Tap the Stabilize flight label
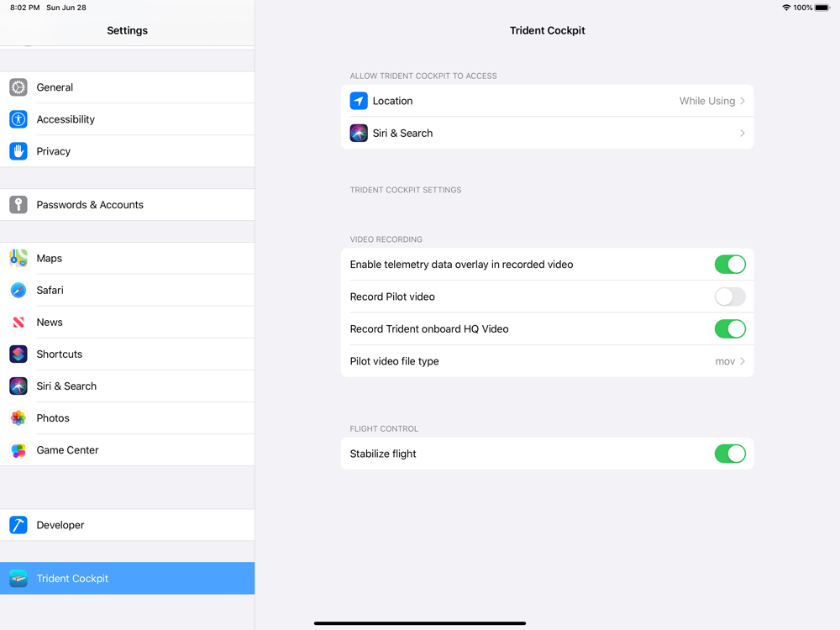 [x=383, y=454]
